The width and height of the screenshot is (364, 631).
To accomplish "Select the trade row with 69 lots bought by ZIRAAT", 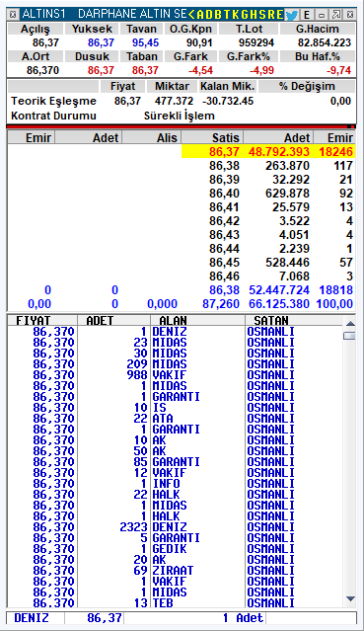I will click(176, 571).
